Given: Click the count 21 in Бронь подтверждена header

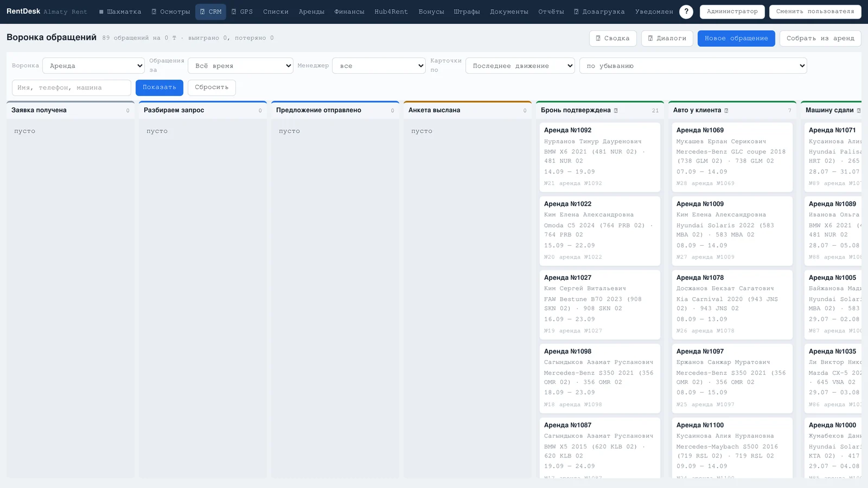Looking at the screenshot, I should click(655, 111).
